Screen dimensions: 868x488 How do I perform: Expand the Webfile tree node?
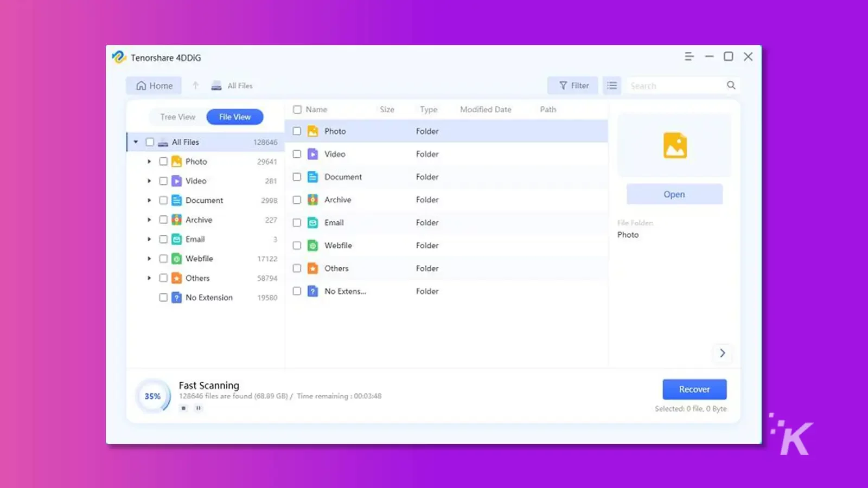149,259
